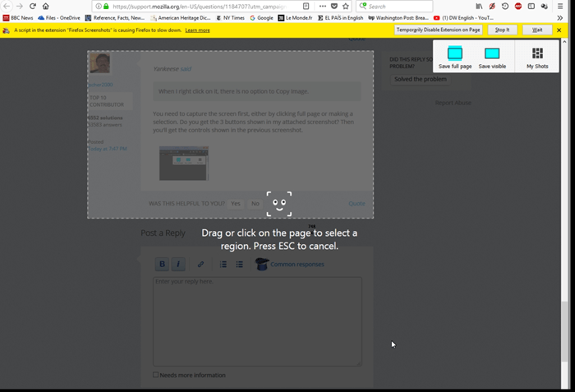Save page to Pocket

pos(334,7)
